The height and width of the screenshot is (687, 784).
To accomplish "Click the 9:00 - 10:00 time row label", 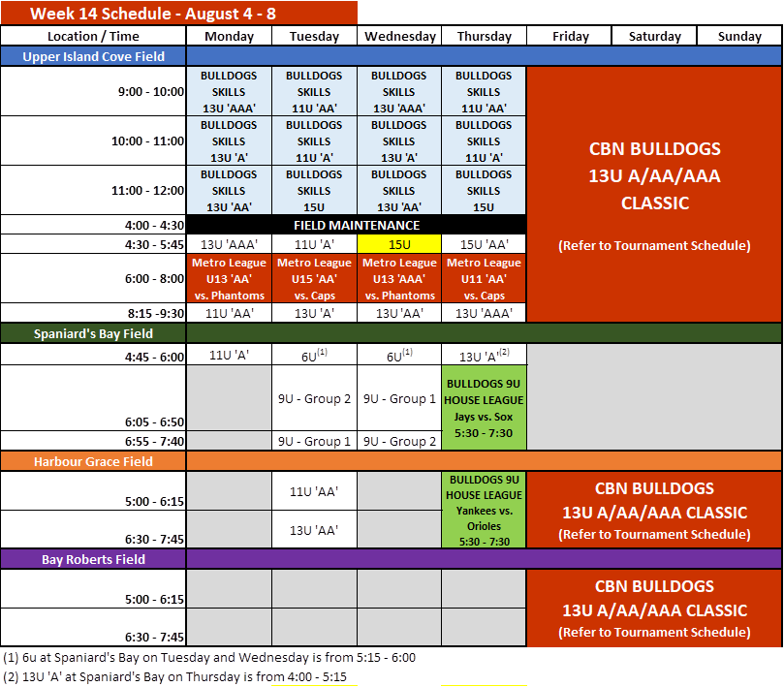I will point(93,91).
